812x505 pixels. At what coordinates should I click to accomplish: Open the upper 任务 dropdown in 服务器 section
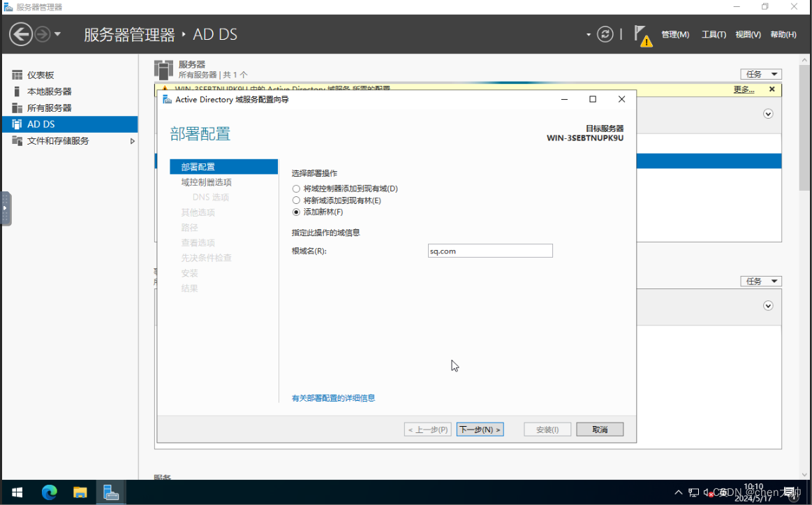coord(761,74)
